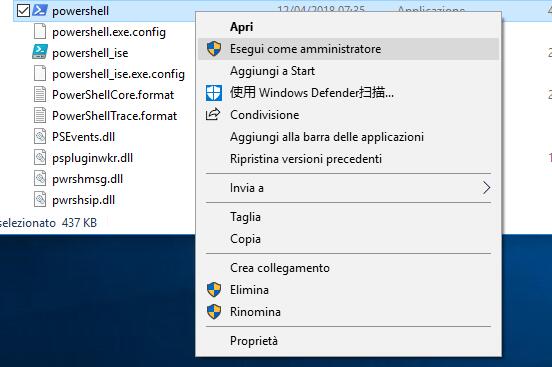Select the pwrshmsg.dll file name

click(x=87, y=179)
